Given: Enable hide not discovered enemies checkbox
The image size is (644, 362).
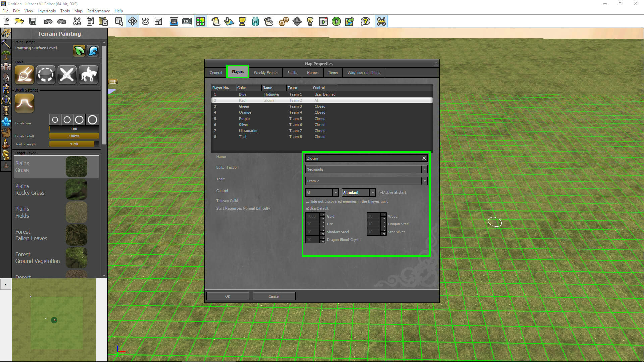Looking at the screenshot, I should tap(308, 201).
